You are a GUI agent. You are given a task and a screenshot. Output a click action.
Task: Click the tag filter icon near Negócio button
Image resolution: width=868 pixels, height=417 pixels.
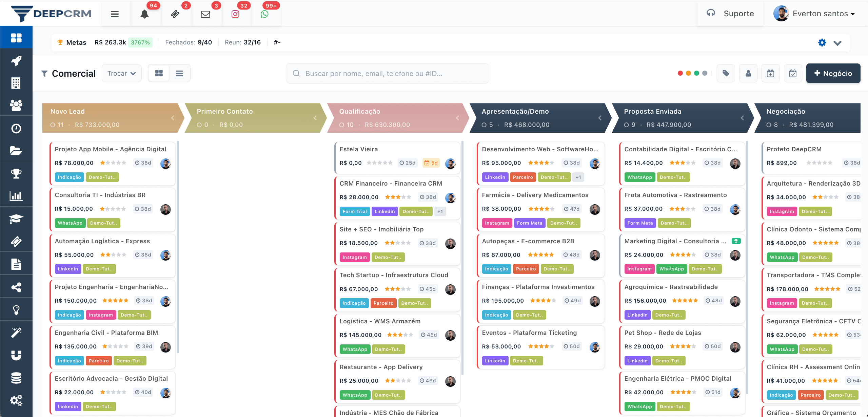pos(726,73)
